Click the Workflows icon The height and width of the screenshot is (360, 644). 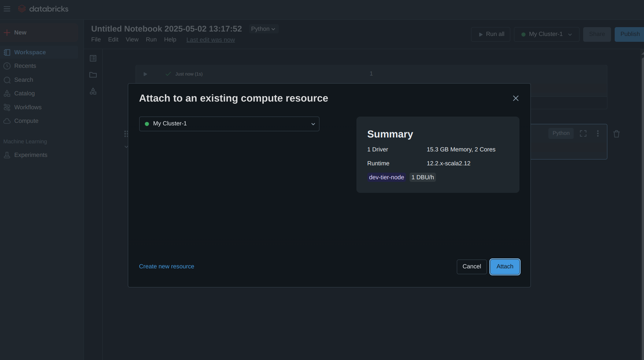(x=7, y=107)
